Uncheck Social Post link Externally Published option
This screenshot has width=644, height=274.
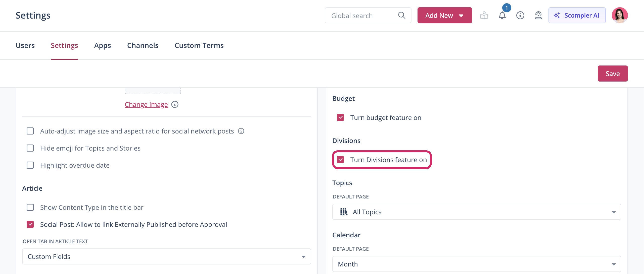[x=30, y=224]
